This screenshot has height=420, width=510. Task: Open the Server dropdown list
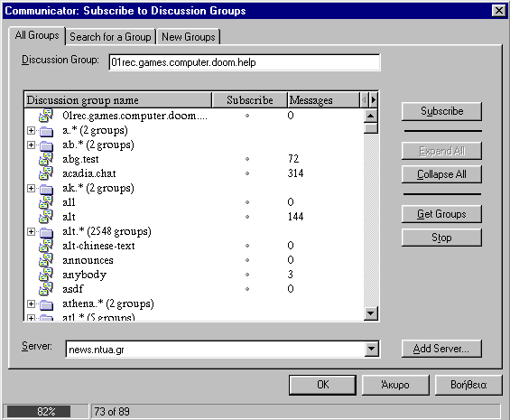point(371,349)
